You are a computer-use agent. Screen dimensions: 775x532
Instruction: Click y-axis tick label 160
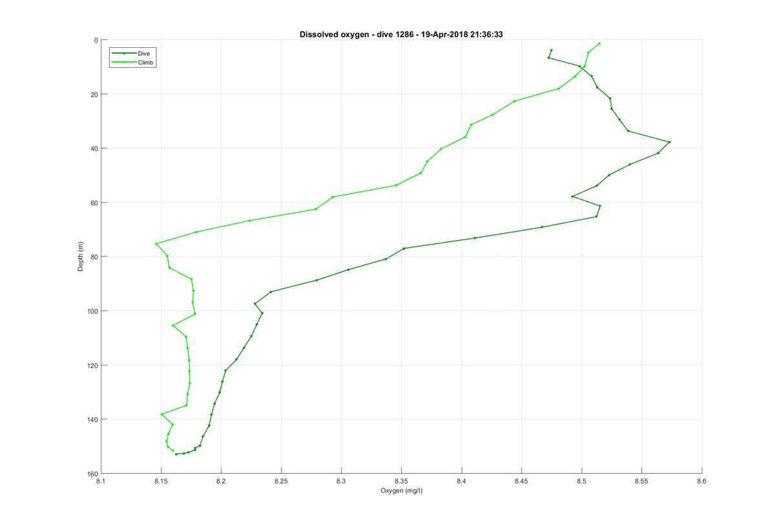pos(92,474)
